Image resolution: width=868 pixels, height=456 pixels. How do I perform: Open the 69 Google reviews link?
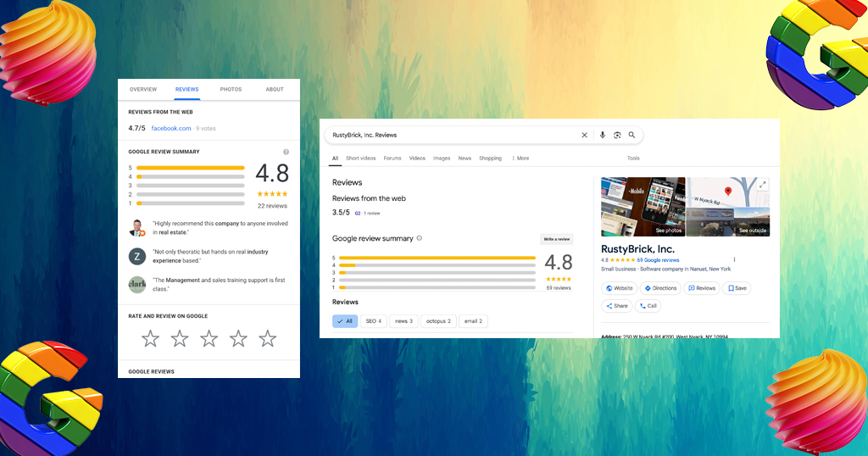pyautogui.click(x=658, y=260)
